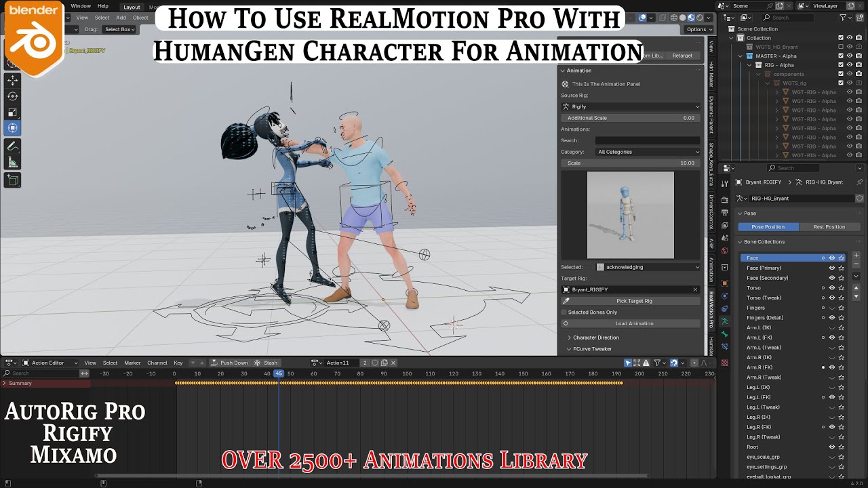
Task: Open the Action Editor mode dropdown
Action: tap(50, 363)
